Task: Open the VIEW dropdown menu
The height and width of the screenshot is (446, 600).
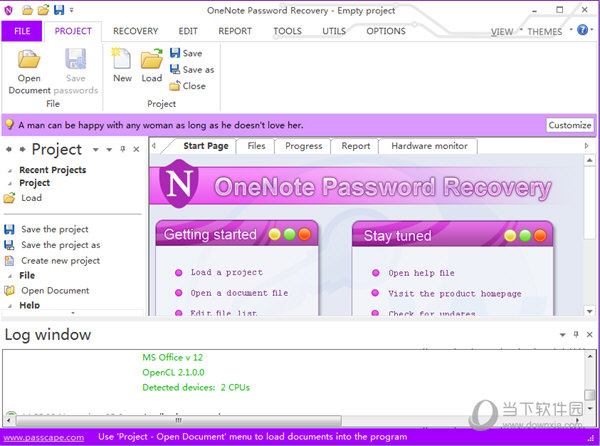Action: coord(505,31)
